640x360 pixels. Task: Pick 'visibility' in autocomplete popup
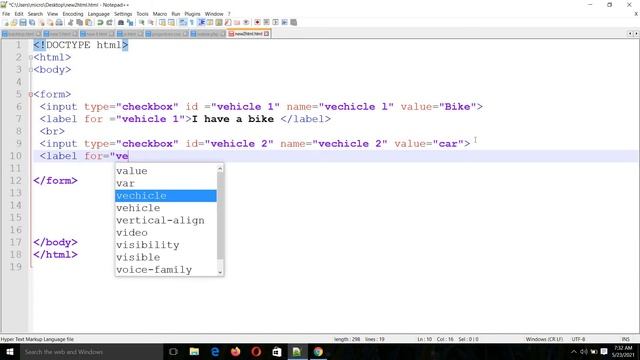pyautogui.click(x=166, y=245)
